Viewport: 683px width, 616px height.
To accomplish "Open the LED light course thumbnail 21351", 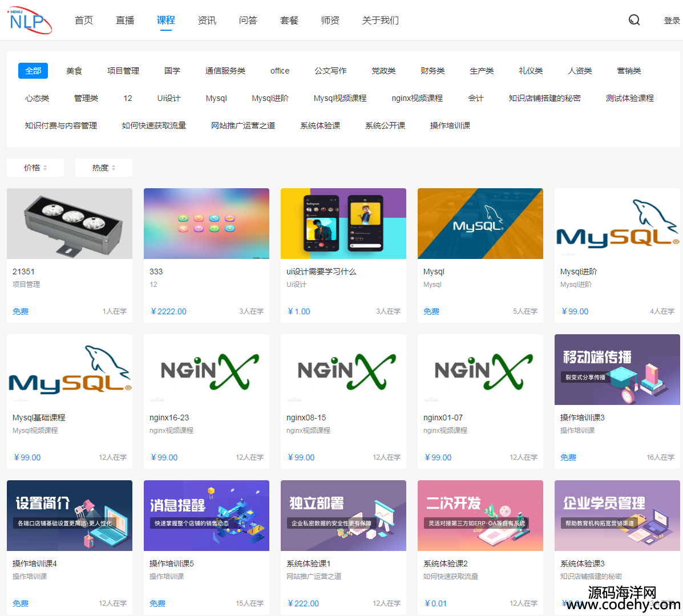I will click(70, 224).
